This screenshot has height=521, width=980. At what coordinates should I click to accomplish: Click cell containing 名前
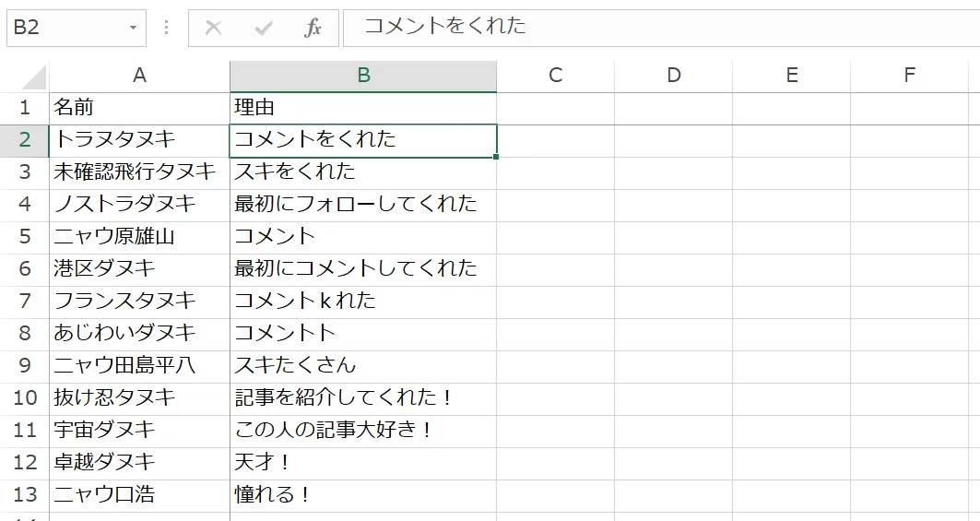(139, 108)
